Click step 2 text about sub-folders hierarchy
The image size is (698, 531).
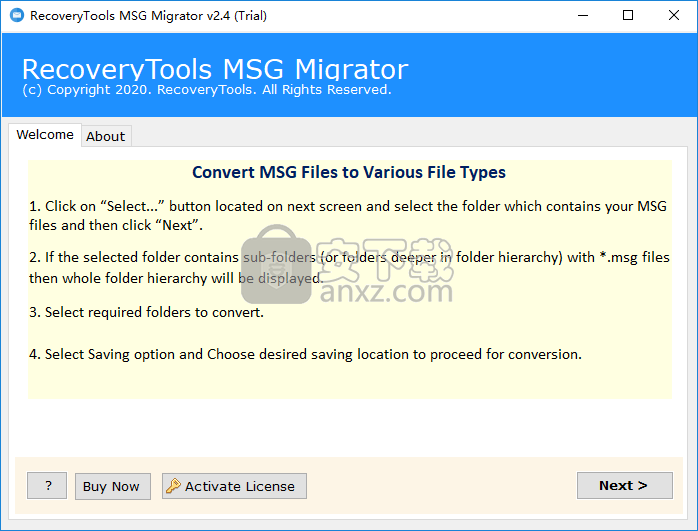click(349, 268)
